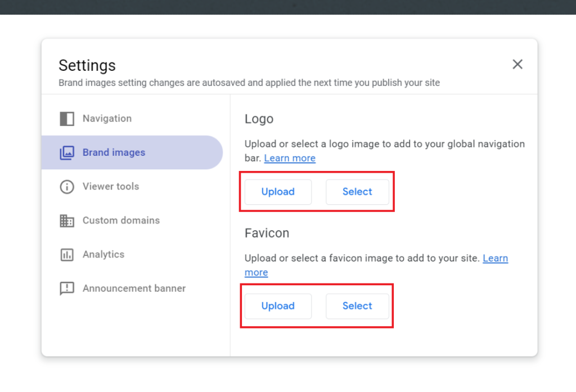
Task: Select an existing favicon image
Action: [x=357, y=306]
